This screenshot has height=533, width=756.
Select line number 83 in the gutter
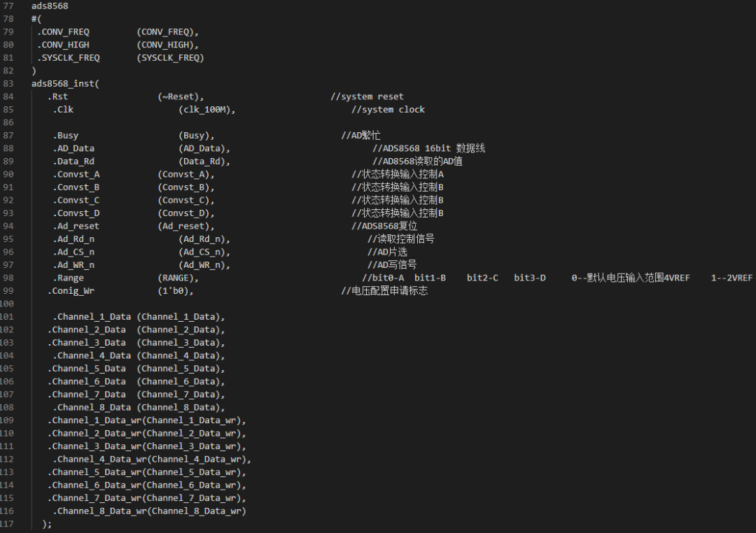point(8,84)
